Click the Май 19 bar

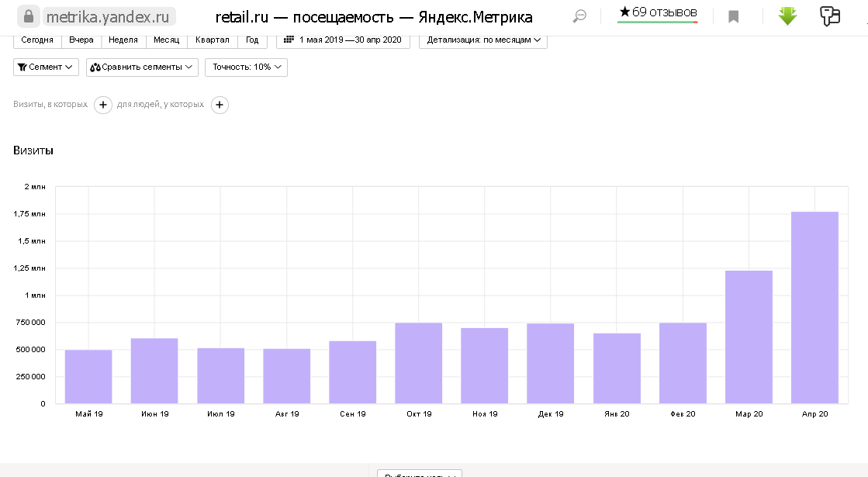coord(88,376)
